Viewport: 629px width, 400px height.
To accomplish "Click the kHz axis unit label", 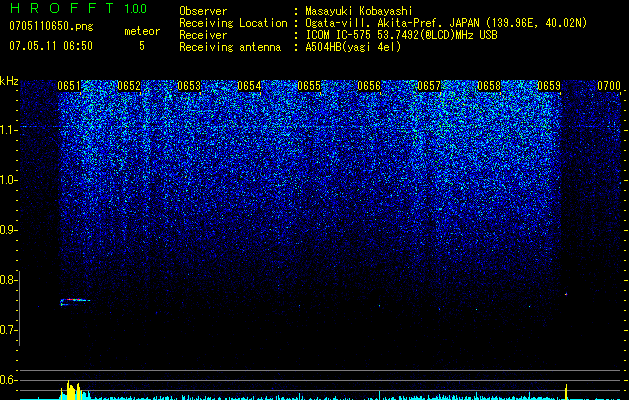I will click(9, 81).
